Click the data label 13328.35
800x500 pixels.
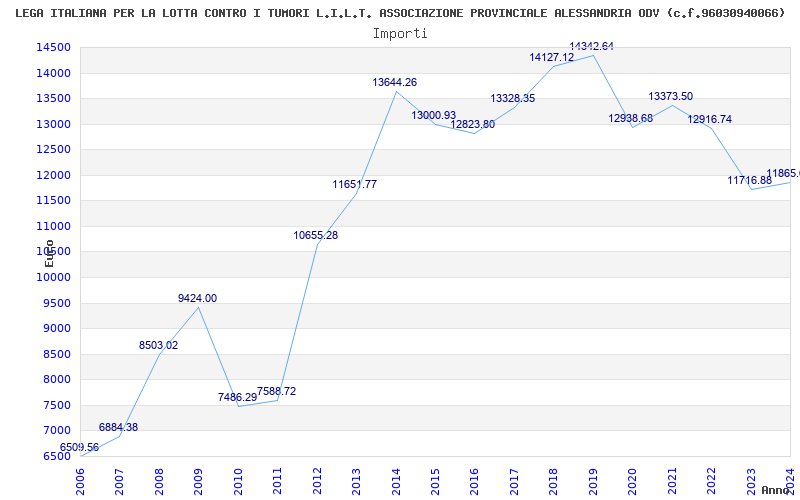pos(513,98)
